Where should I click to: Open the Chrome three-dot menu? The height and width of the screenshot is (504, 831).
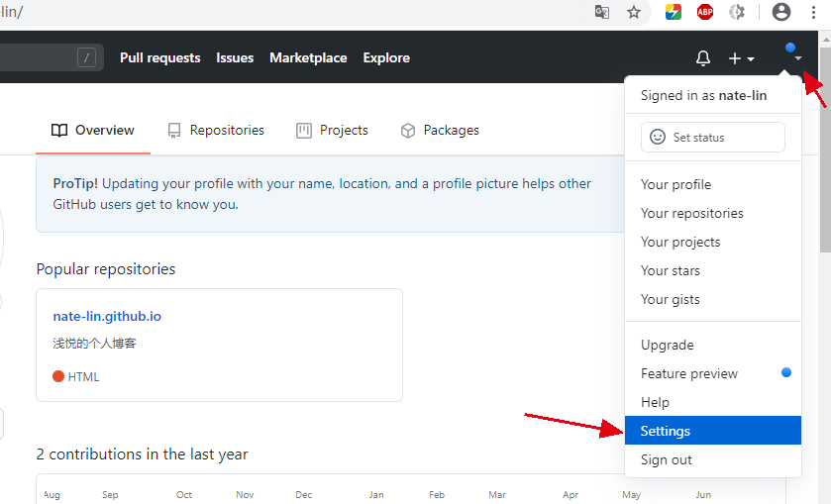pyautogui.click(x=813, y=12)
